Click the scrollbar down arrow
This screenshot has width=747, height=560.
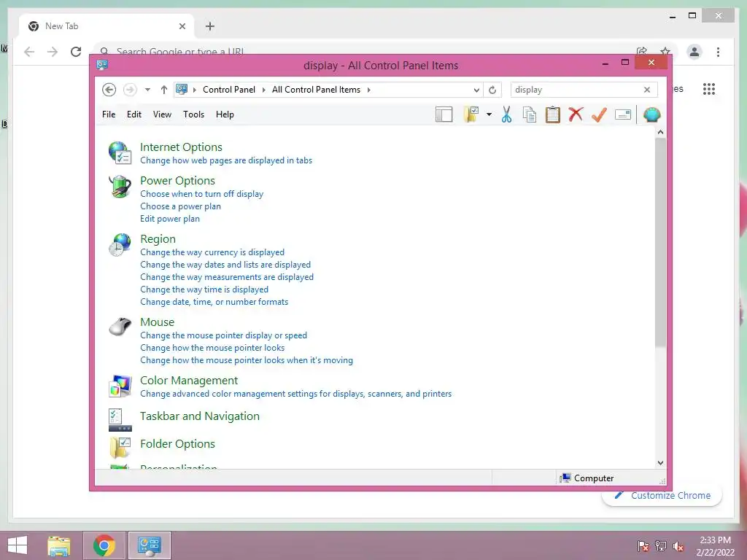pyautogui.click(x=660, y=463)
